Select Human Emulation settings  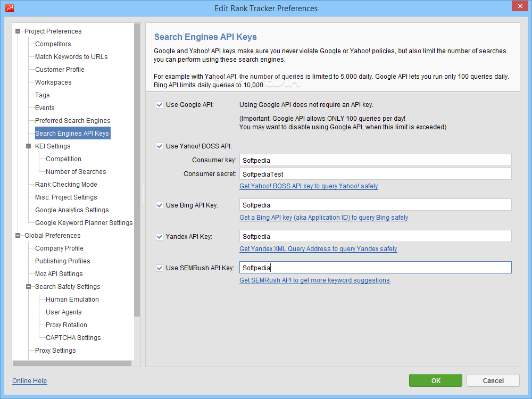72,300
